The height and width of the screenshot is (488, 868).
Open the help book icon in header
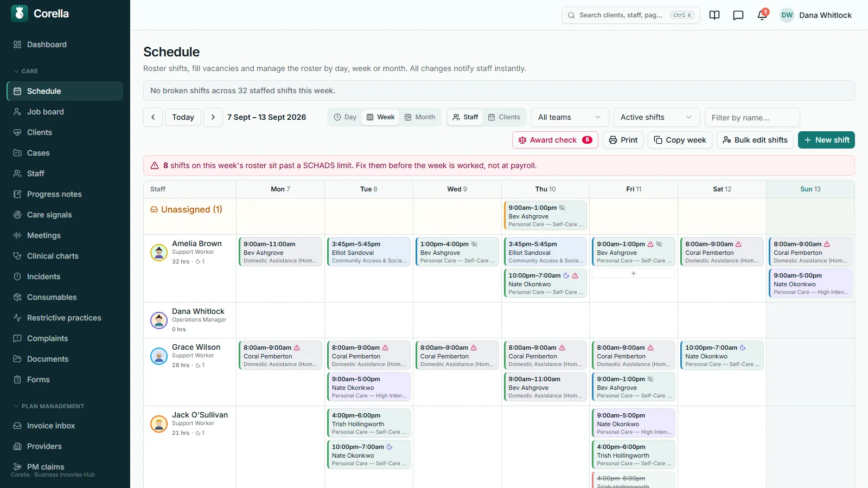point(714,15)
